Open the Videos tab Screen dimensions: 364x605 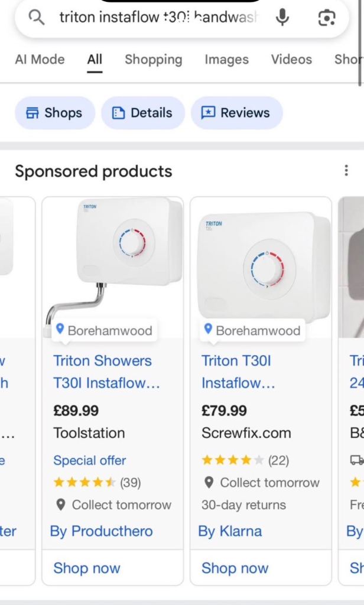(291, 60)
